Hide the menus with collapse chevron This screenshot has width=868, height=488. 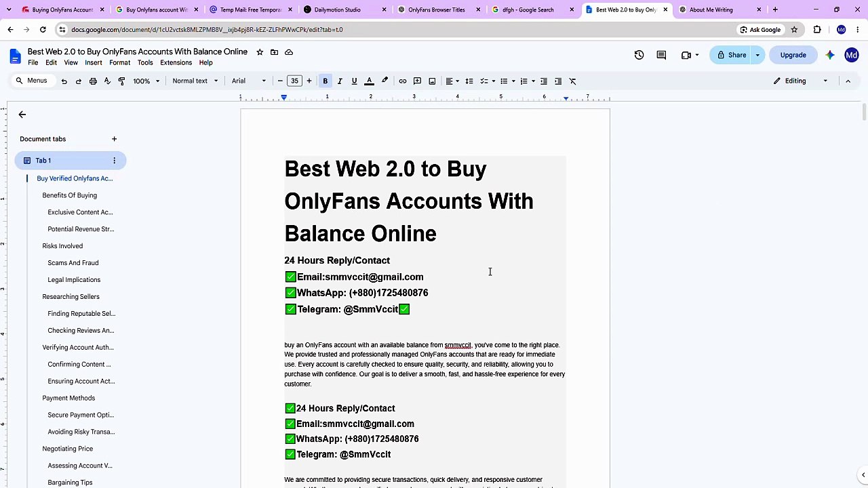pos(848,81)
